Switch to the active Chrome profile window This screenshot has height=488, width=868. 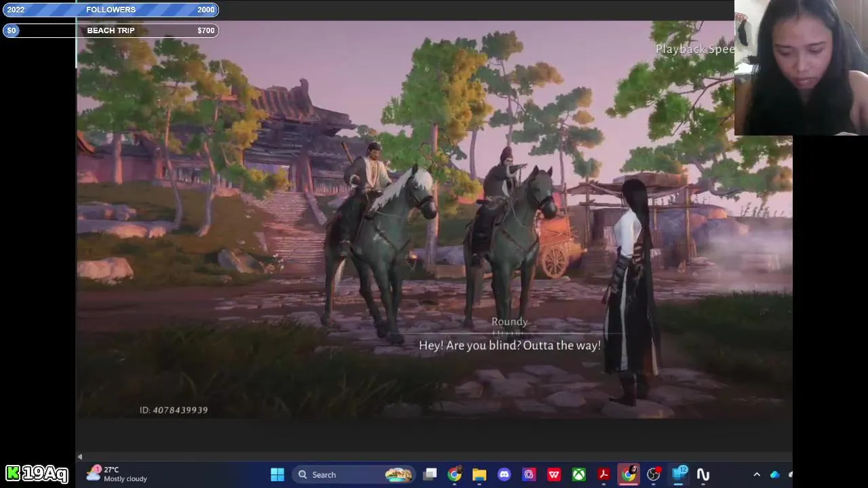[629, 474]
